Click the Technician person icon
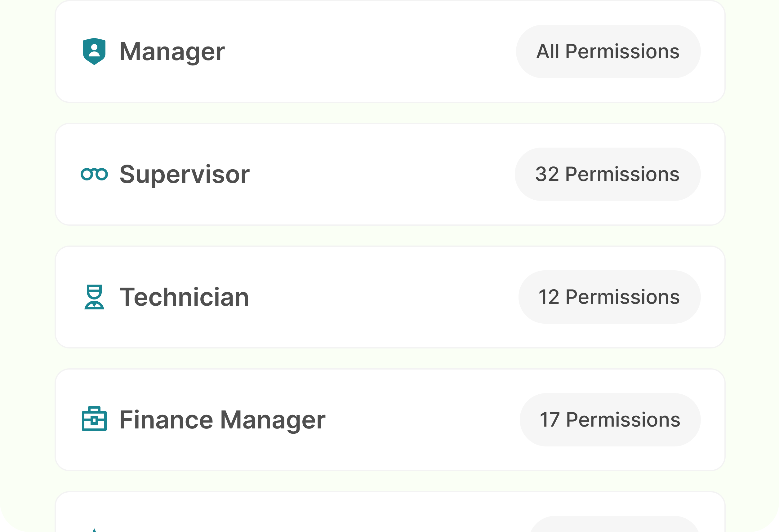This screenshot has height=532, width=779. [94, 297]
